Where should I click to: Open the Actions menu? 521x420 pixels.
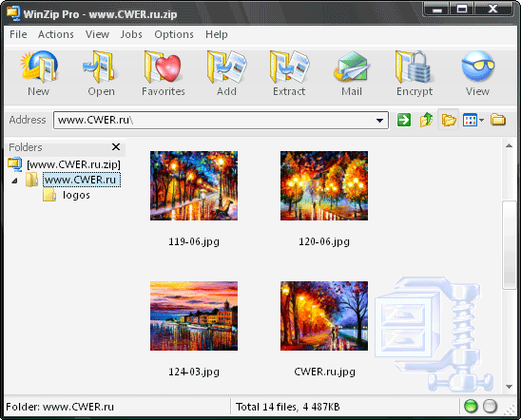click(x=56, y=34)
